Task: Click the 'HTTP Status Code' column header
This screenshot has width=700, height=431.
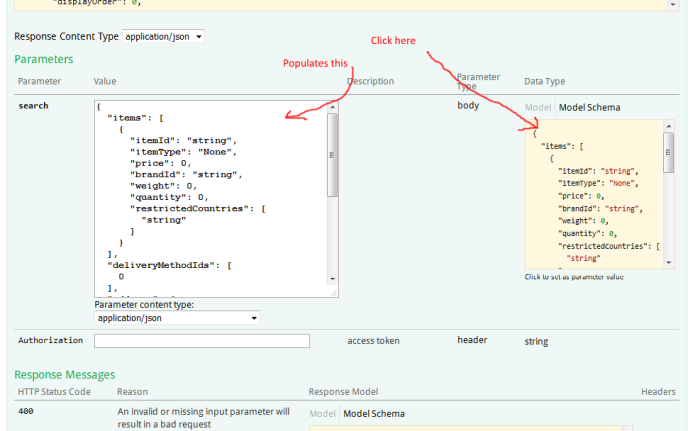Action: 54,392
